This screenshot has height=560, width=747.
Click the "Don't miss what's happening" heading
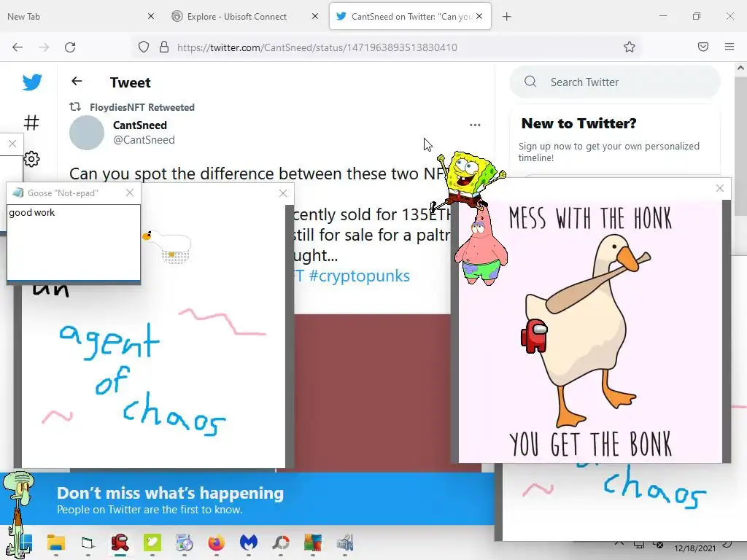pyautogui.click(x=170, y=493)
